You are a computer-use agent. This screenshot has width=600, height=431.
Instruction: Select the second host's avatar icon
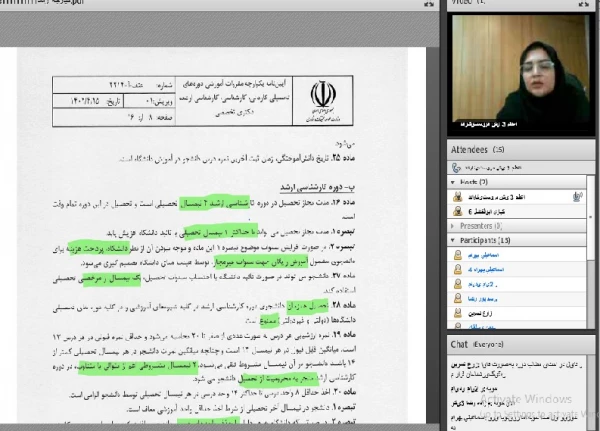pyautogui.click(x=458, y=212)
